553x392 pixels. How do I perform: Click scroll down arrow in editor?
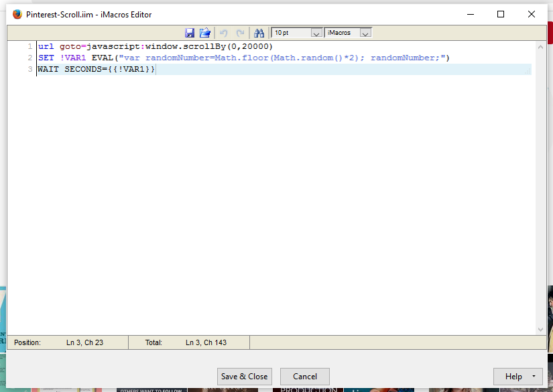pos(540,330)
